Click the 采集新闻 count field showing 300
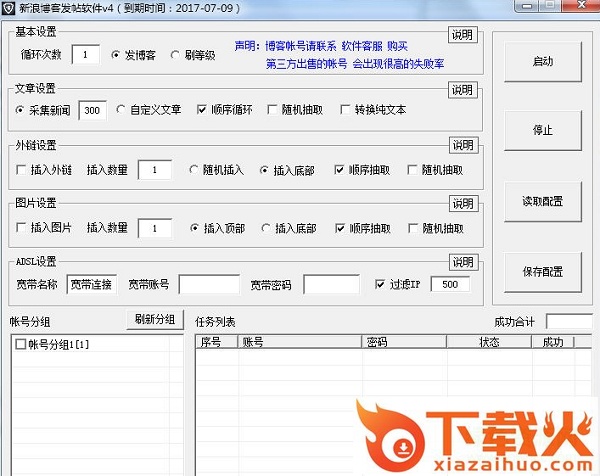The width and height of the screenshot is (600, 476). (x=92, y=111)
